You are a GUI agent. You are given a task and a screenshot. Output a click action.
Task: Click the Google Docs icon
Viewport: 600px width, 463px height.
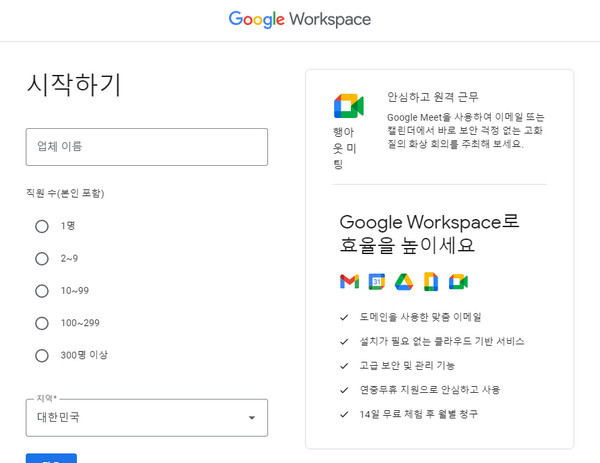coord(431,282)
